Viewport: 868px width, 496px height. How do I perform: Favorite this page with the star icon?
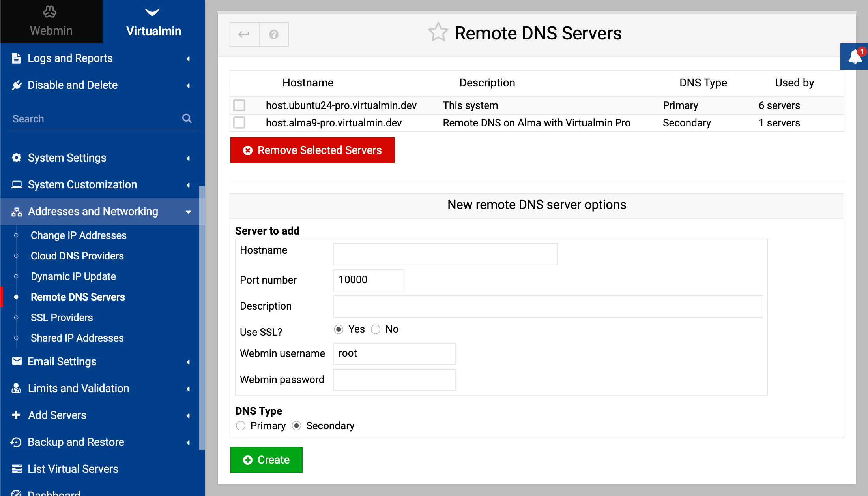(x=438, y=32)
